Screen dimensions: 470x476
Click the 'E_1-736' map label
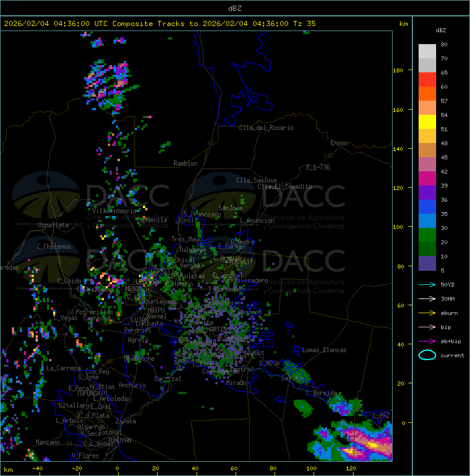(318, 167)
